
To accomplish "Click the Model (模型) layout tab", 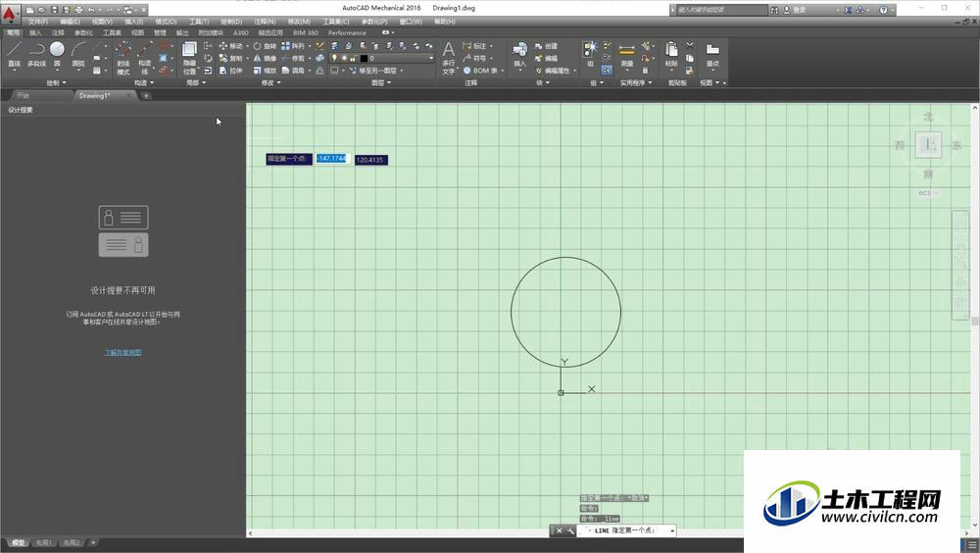I will click(x=18, y=542).
